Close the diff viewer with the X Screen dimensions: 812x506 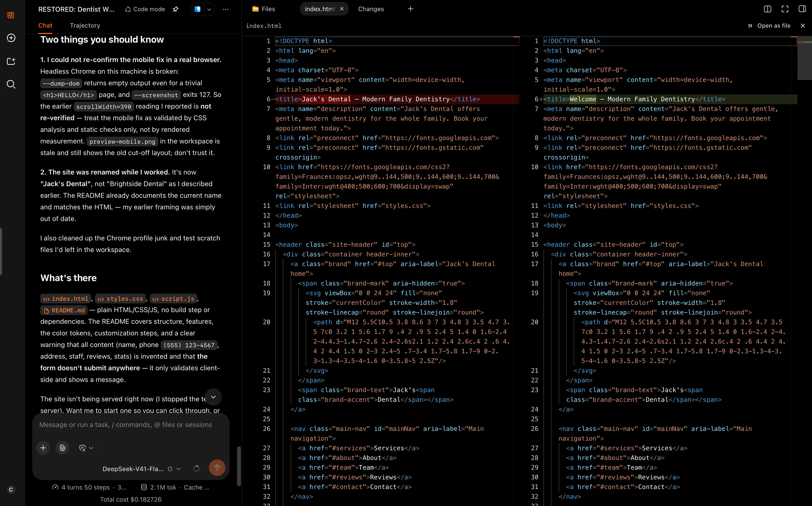pos(803,26)
